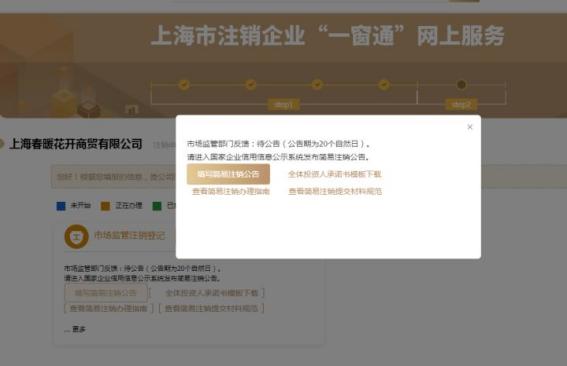Image resolution: width=567 pixels, height=366 pixels.
Task: Click background 填写简易注销公告 button in card
Action: (106, 293)
